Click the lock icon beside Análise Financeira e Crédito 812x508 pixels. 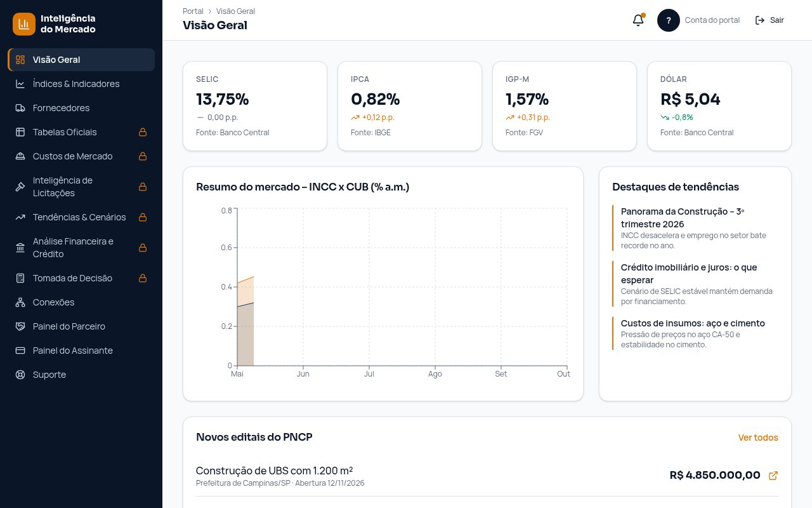[x=143, y=248]
